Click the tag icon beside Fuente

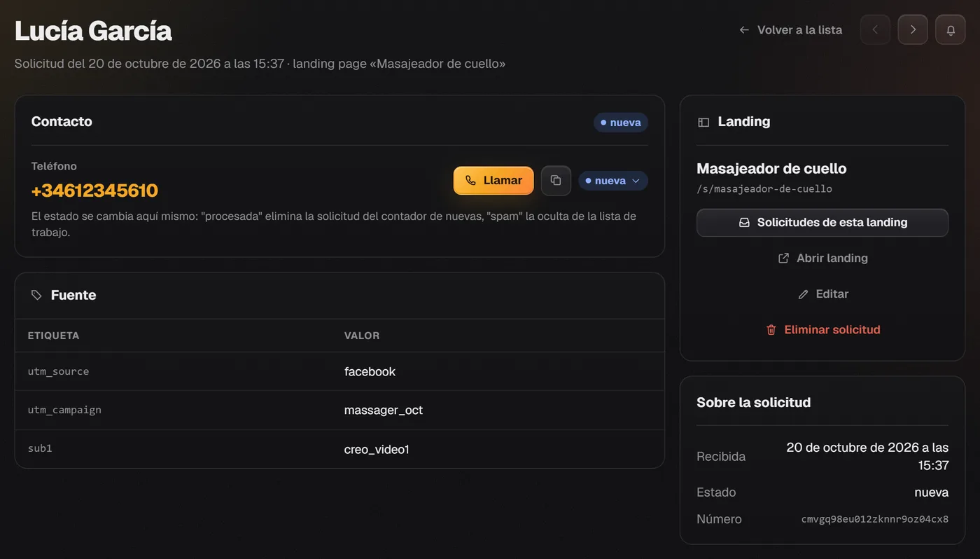click(x=36, y=296)
